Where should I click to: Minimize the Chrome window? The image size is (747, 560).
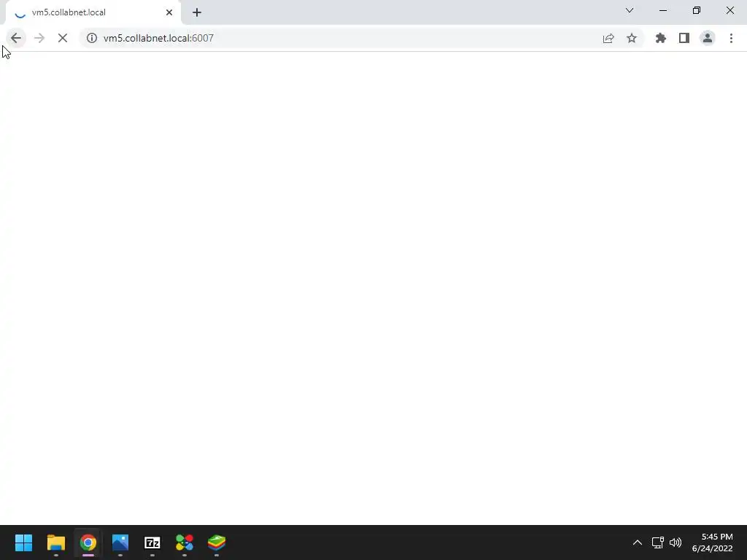(x=663, y=10)
